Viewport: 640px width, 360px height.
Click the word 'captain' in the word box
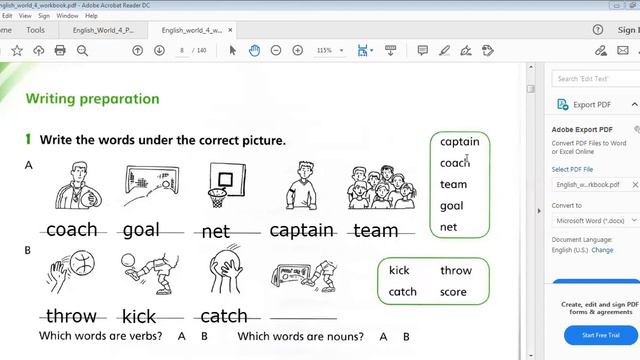(460, 142)
